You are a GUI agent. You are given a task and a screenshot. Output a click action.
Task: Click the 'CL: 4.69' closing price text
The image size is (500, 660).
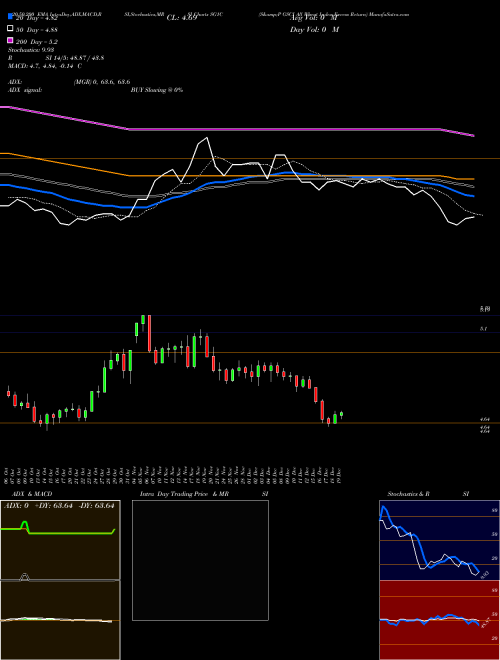click(182, 18)
